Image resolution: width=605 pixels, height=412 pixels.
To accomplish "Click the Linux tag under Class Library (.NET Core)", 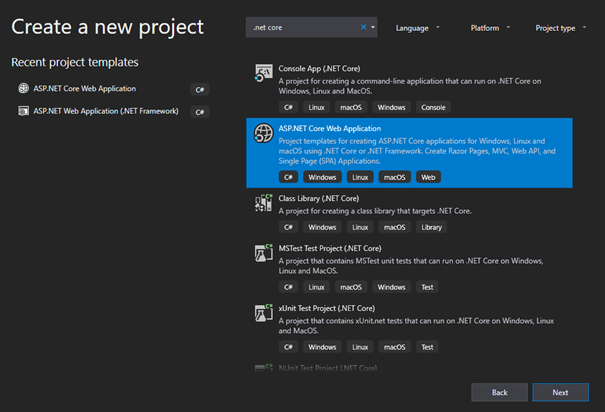I will 360,227.
